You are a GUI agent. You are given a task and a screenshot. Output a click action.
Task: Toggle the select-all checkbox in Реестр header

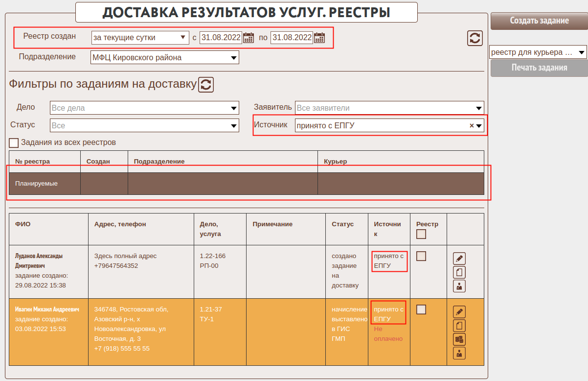[x=421, y=235]
